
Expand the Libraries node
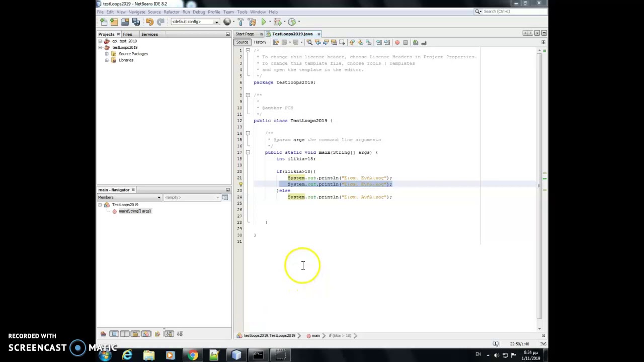[107, 60]
